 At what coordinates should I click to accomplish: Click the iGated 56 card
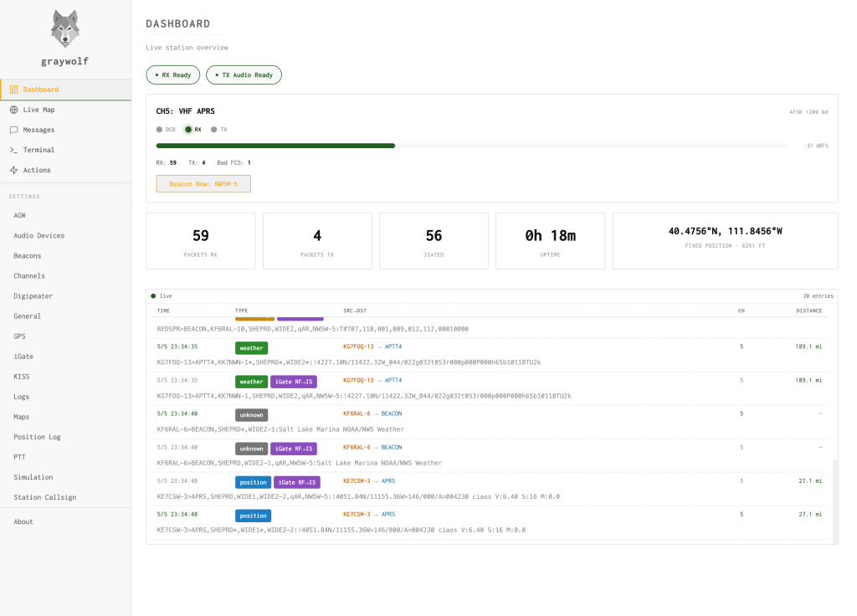[434, 241]
